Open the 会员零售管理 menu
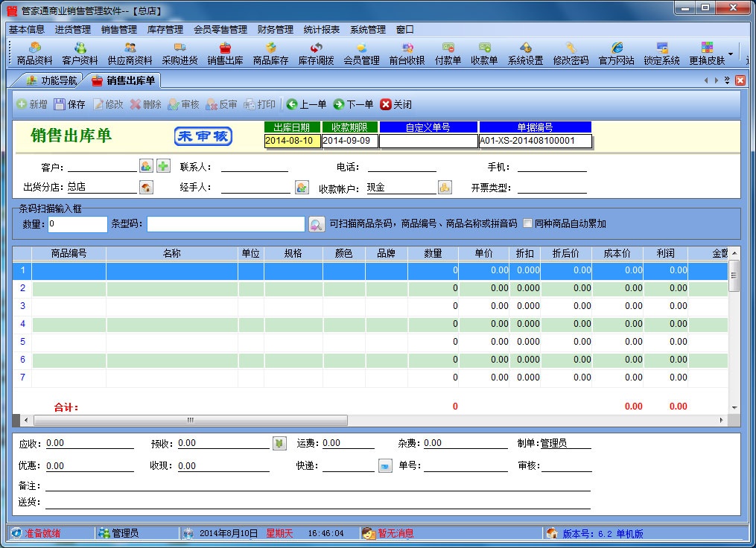 click(x=220, y=29)
